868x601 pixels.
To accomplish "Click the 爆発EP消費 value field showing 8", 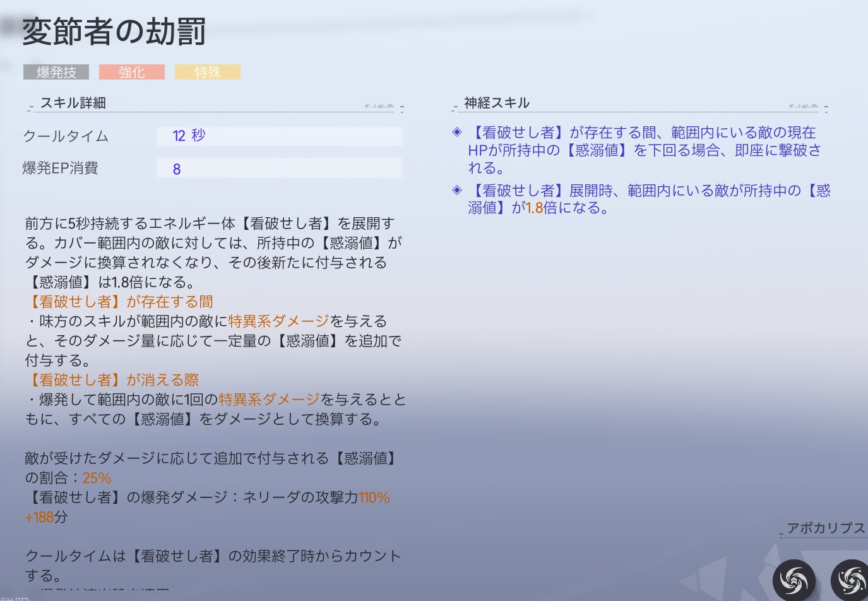I will pyautogui.click(x=278, y=169).
